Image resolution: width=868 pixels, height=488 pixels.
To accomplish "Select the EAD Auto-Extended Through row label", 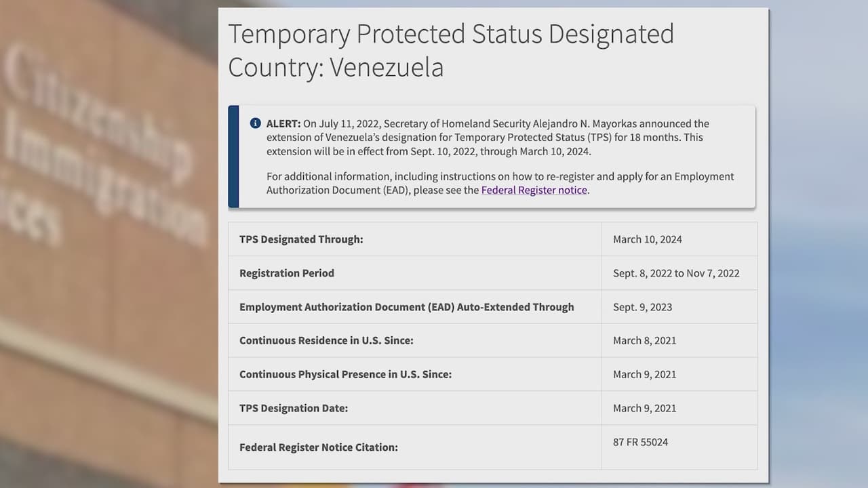I will coord(406,307).
